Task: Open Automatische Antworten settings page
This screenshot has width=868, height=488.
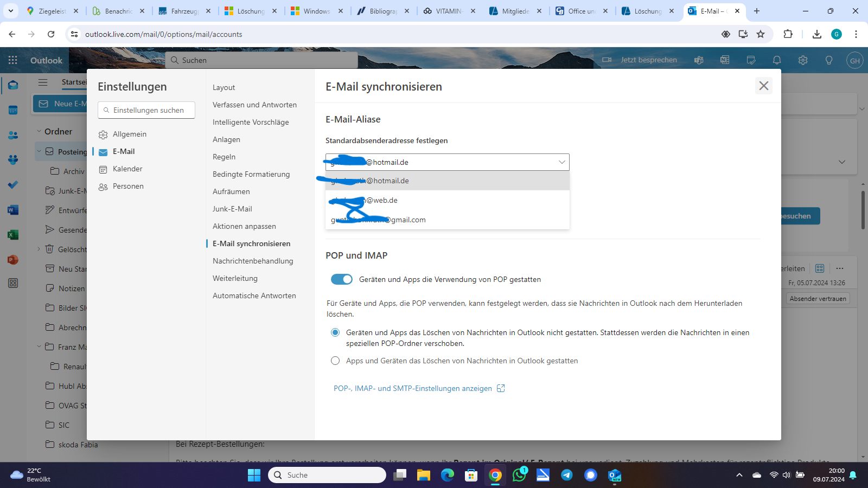Action: (x=254, y=296)
